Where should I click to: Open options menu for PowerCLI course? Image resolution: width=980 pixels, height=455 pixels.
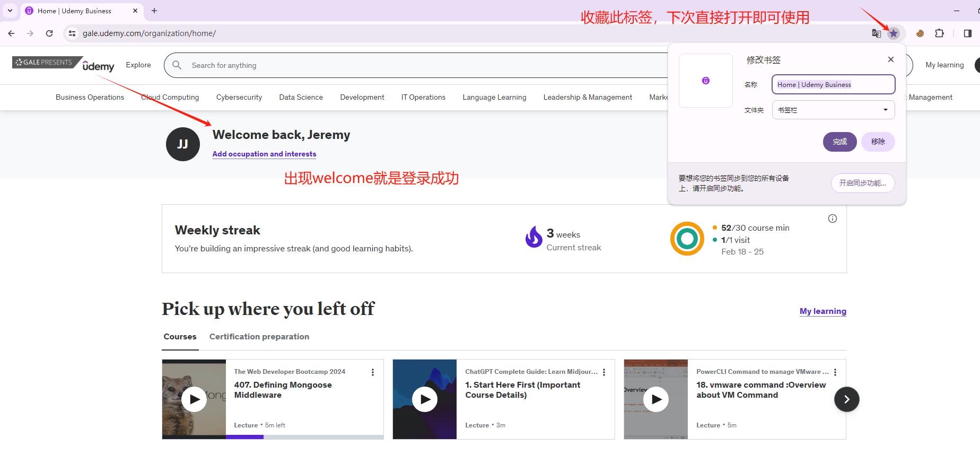835,372
